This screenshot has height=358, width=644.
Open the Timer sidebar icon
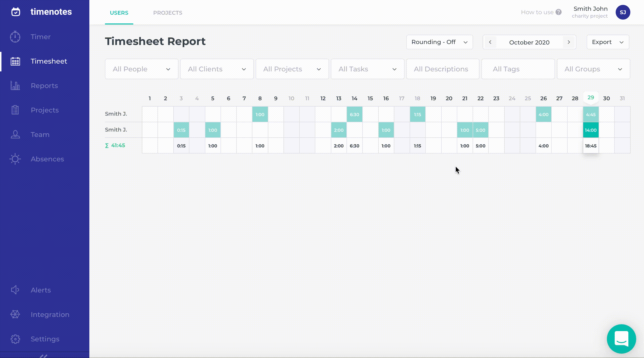pos(15,37)
